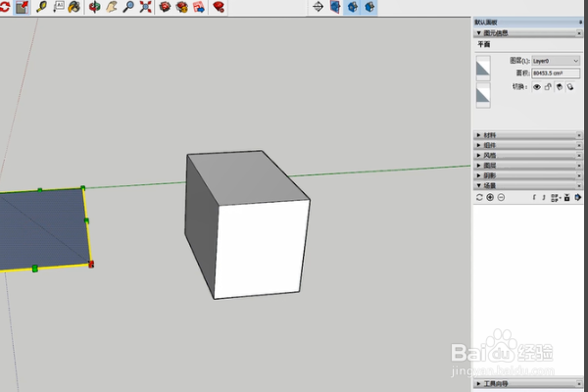The image size is (588, 392).
Task: Collapse the 图元信息 panel
Action: pos(479,33)
